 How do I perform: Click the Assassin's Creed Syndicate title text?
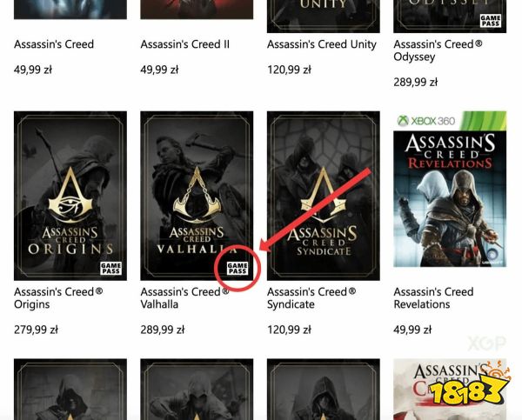coord(311,298)
